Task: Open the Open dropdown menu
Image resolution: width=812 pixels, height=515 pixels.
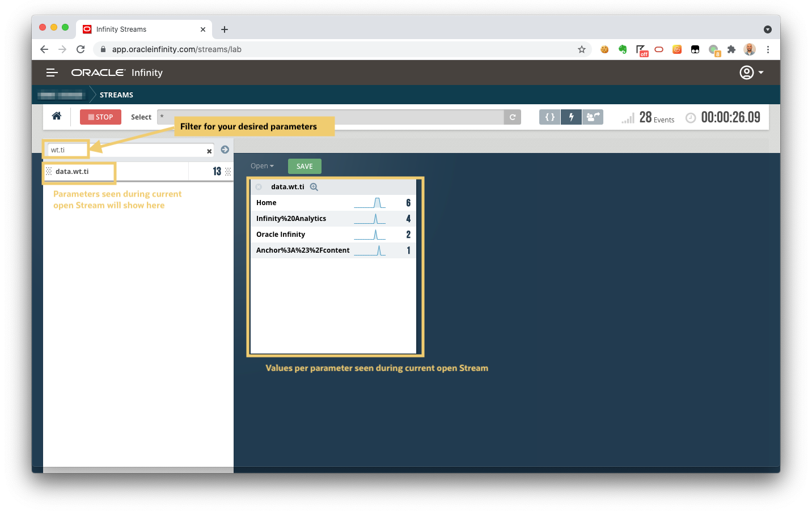Action: pyautogui.click(x=262, y=166)
